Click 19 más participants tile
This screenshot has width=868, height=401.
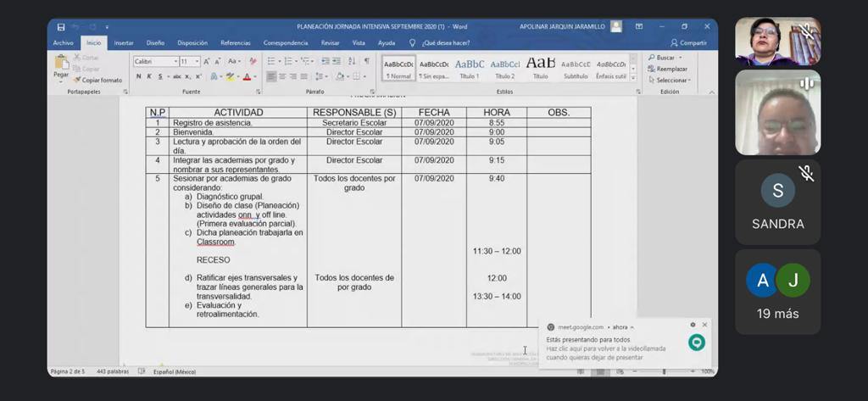point(778,292)
